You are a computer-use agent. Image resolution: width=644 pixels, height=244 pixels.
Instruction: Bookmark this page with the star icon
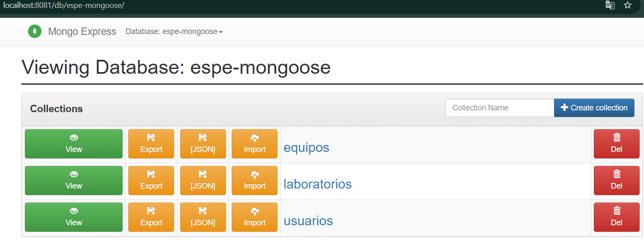point(627,5)
